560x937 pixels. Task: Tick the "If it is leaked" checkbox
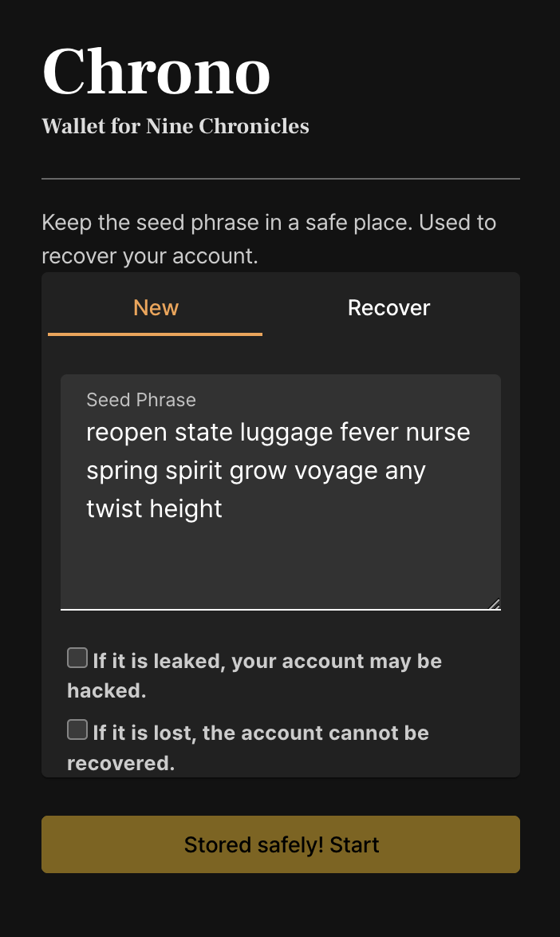(x=77, y=658)
